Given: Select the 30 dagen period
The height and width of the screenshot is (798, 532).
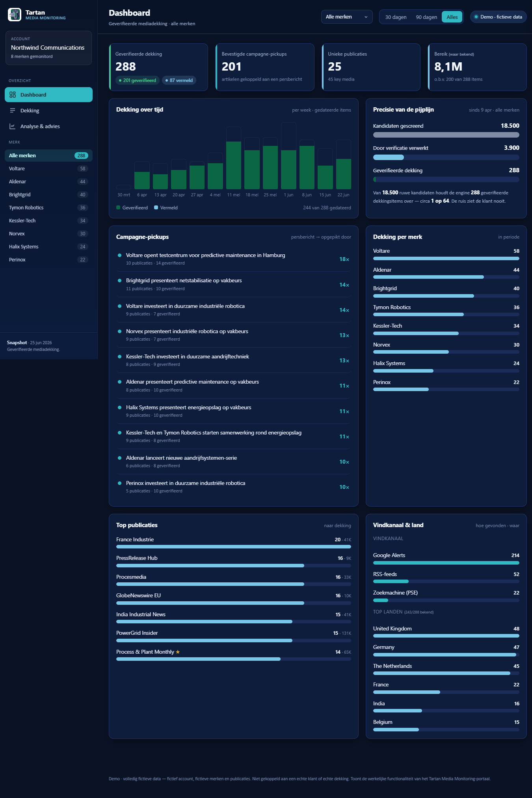Looking at the screenshot, I should [x=396, y=17].
